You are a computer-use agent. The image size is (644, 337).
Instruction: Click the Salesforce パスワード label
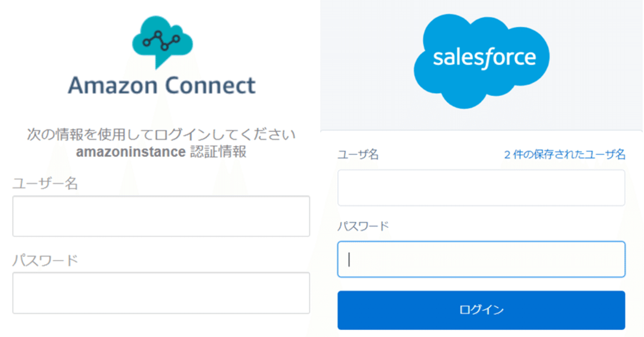click(x=363, y=226)
